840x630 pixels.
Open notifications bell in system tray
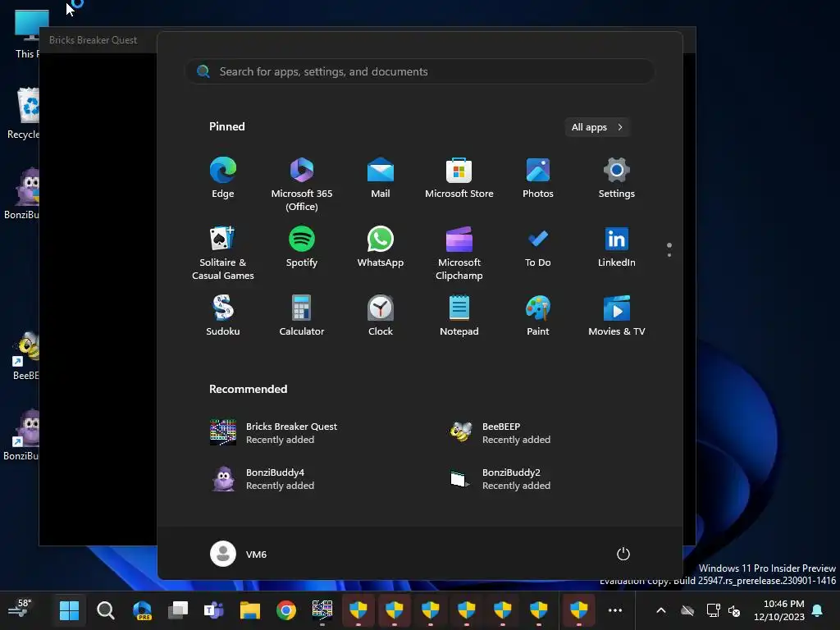(818, 610)
